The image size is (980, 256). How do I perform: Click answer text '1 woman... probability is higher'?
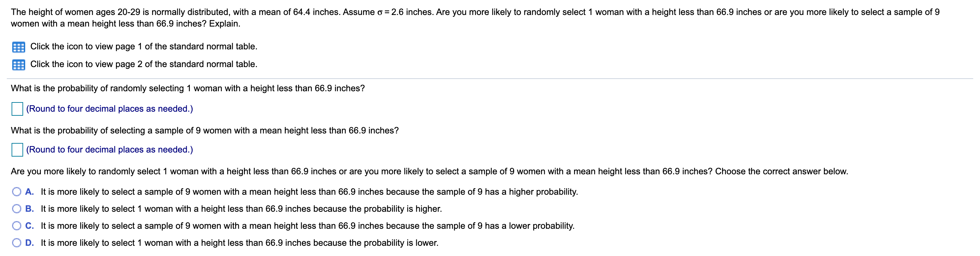coord(241,209)
